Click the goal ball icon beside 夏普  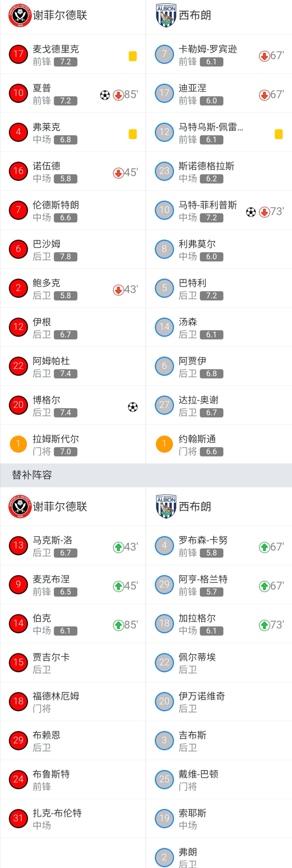pyautogui.click(x=105, y=95)
